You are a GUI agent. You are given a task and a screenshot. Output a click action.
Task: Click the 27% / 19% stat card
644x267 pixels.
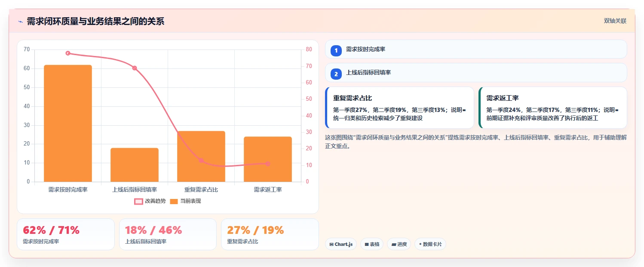[270, 234]
